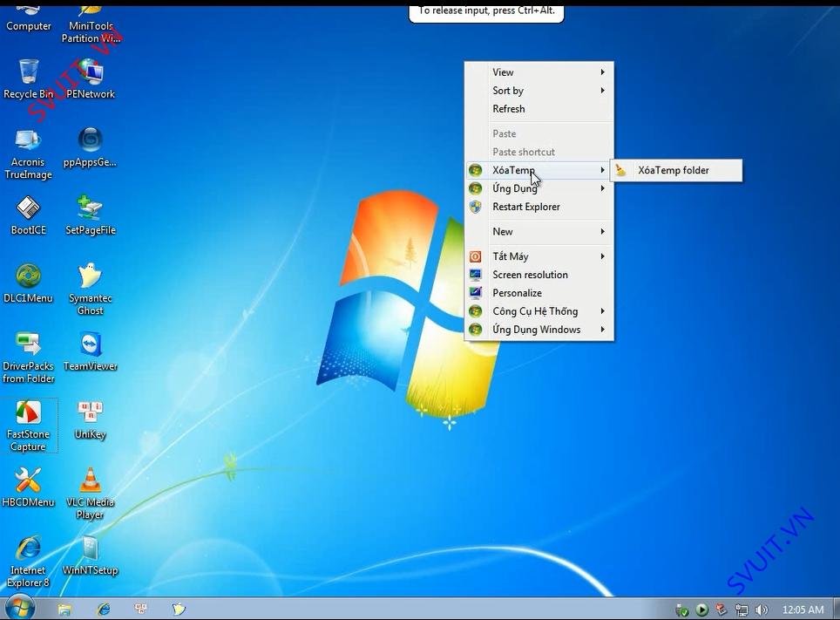Open the Sort by submenu
This screenshot has width=840, height=620.
pos(539,91)
